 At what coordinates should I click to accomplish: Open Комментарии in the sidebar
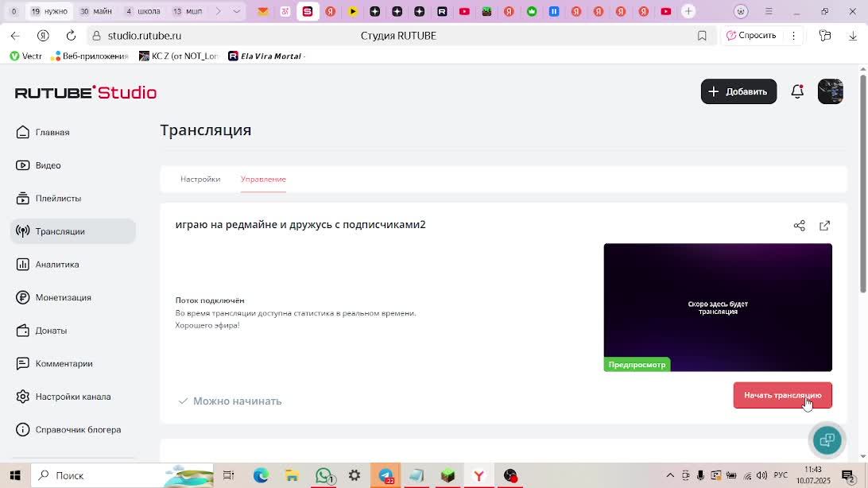(x=73, y=363)
